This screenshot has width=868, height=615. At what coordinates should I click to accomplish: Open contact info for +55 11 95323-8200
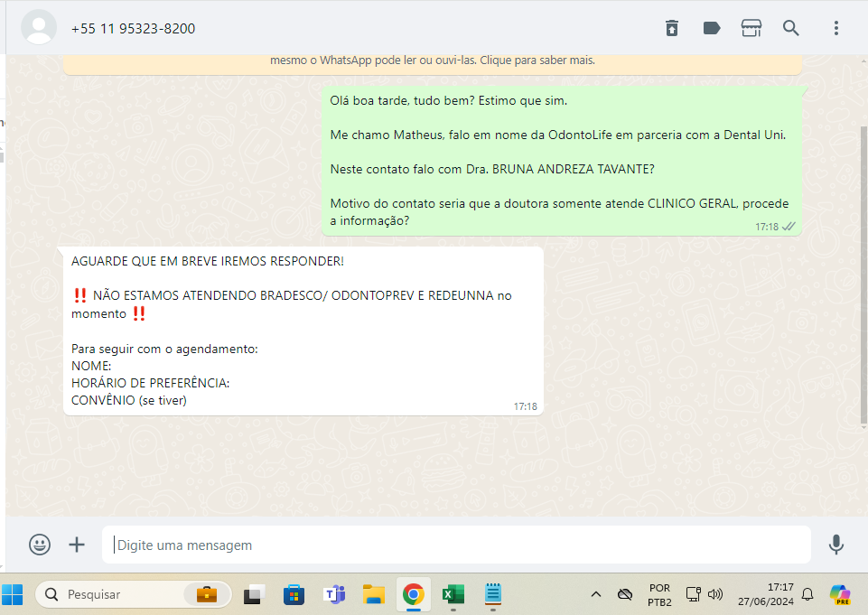(x=133, y=28)
